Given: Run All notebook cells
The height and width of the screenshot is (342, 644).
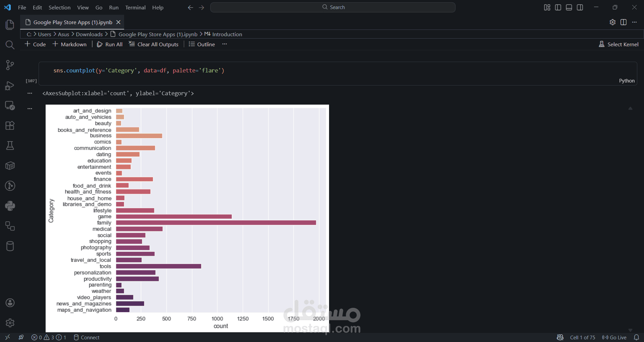Looking at the screenshot, I should click(110, 44).
